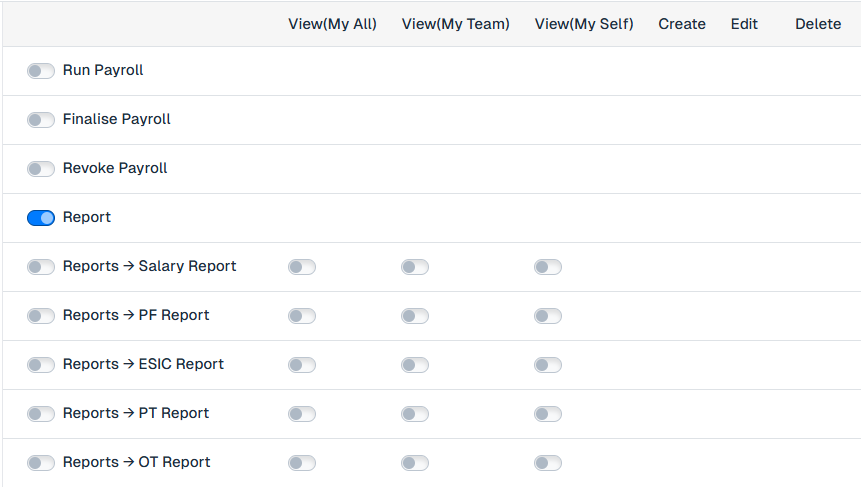Toggle the Reports → OT Report main switch
This screenshot has width=861, height=487.
(x=41, y=463)
